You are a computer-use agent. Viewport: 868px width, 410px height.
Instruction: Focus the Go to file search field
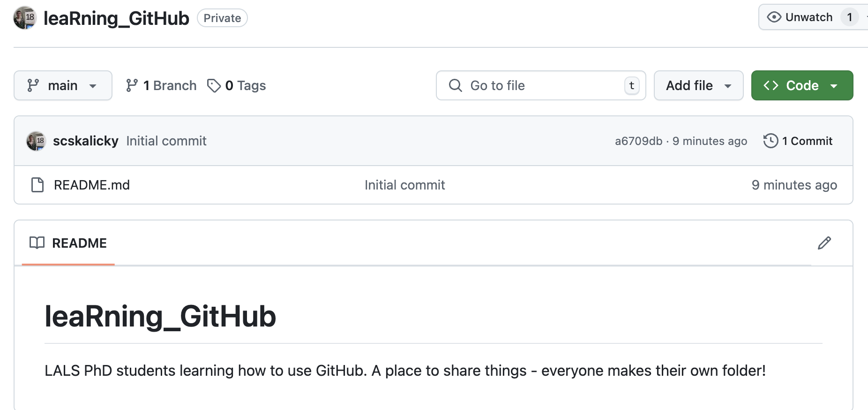point(541,85)
